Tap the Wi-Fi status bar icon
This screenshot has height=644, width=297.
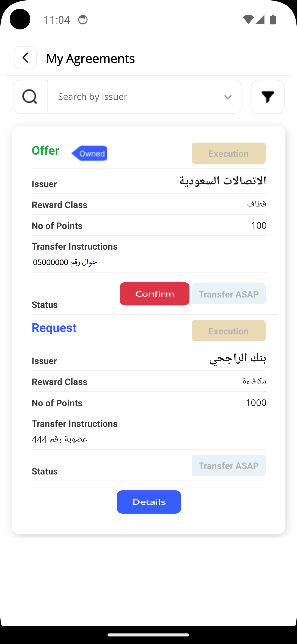point(248,20)
